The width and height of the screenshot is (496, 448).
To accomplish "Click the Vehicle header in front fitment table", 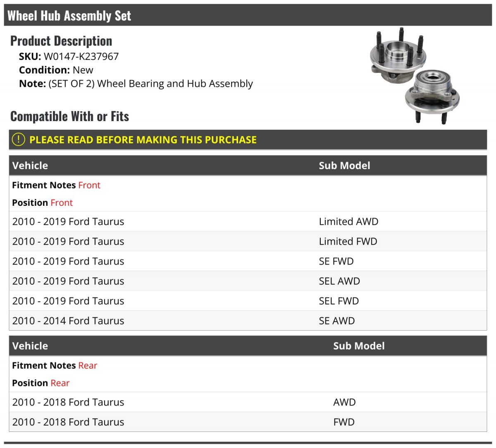I will pos(30,166).
